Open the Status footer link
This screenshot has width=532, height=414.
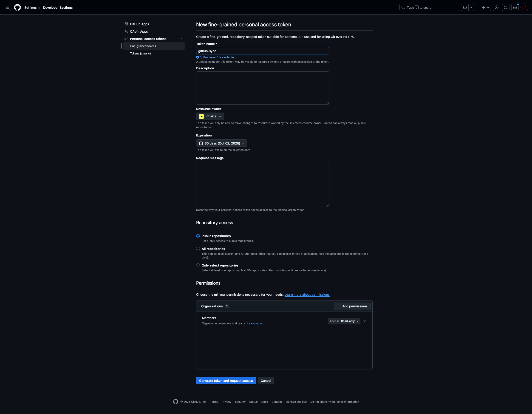point(253,402)
